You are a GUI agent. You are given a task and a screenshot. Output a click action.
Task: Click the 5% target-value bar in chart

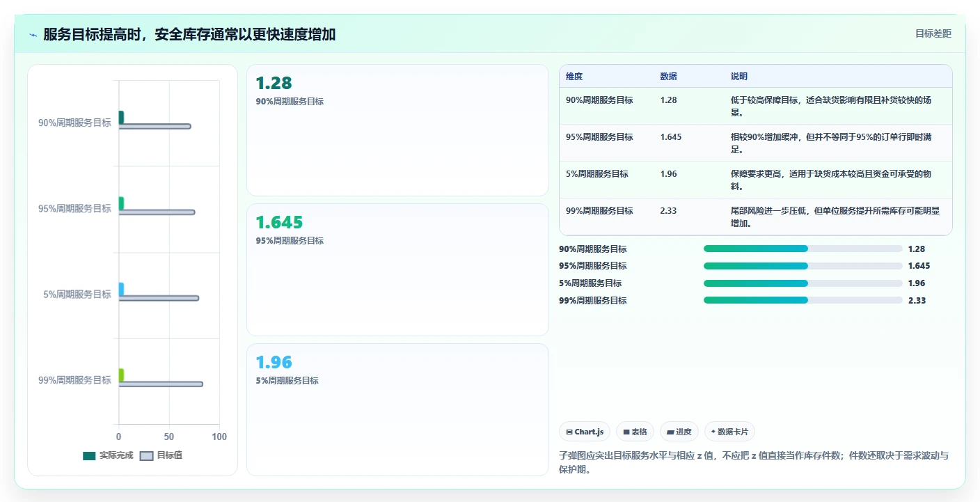pyautogui.click(x=159, y=298)
